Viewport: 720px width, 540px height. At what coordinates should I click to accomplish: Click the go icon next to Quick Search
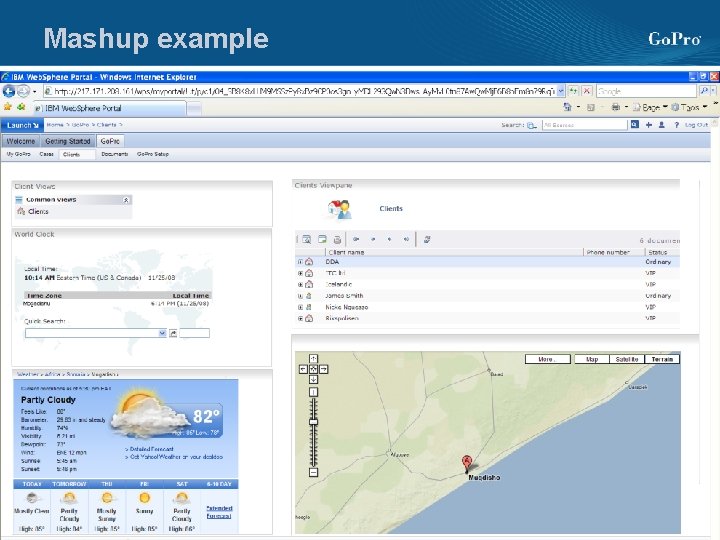coord(173,333)
